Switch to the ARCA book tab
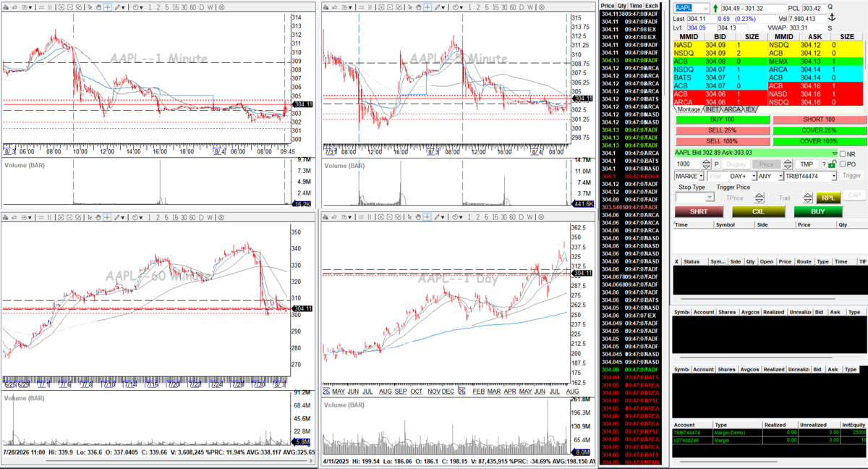 coord(733,109)
